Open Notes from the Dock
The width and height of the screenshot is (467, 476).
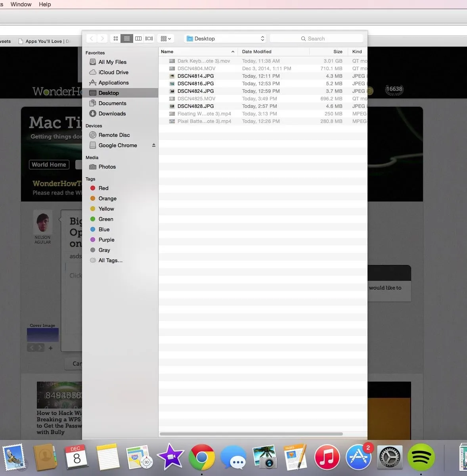(x=107, y=457)
